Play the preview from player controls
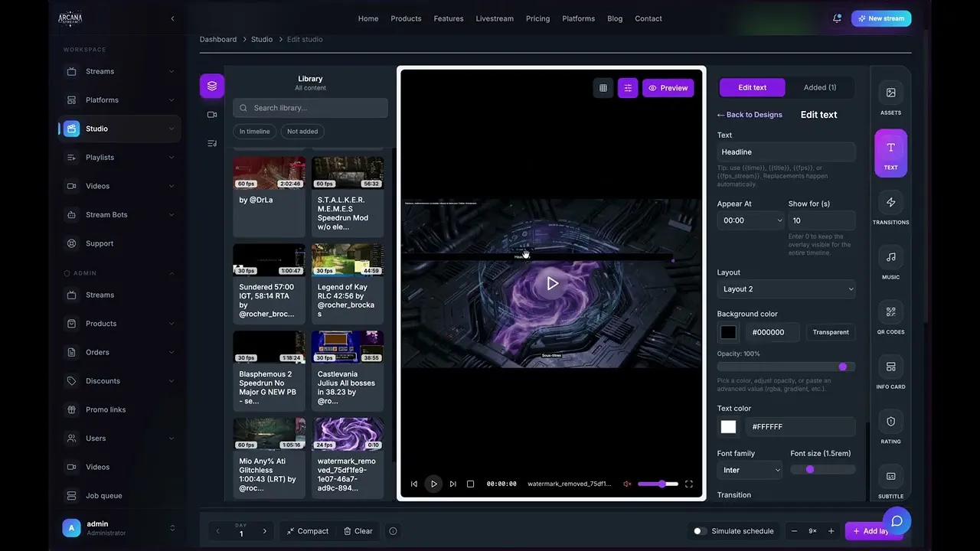 (x=433, y=484)
